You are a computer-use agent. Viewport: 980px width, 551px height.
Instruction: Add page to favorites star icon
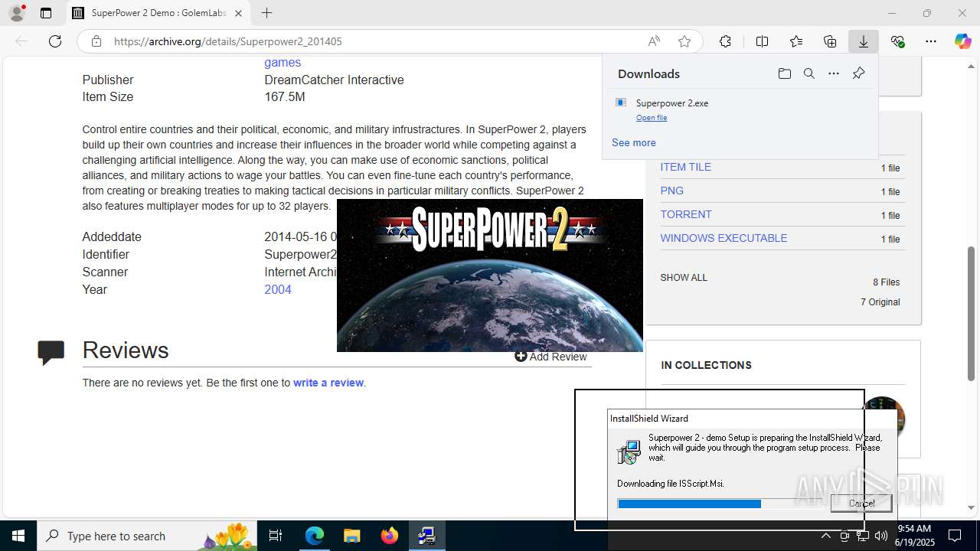(x=684, y=41)
